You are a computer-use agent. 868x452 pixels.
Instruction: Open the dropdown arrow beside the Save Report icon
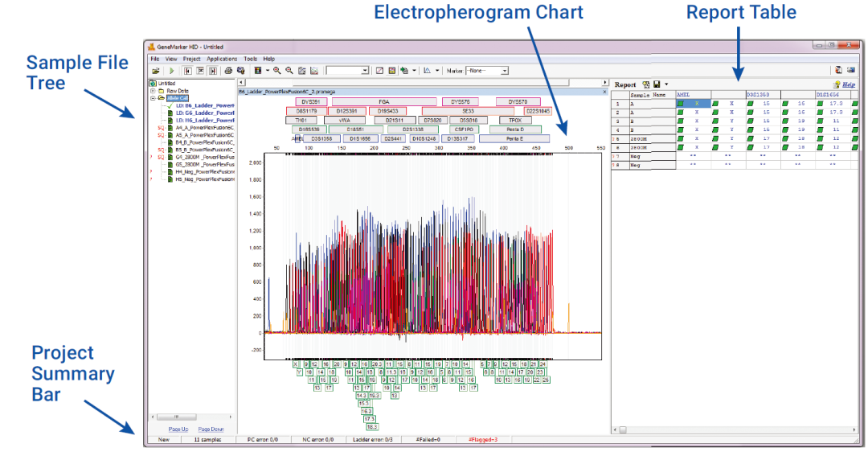666,84
